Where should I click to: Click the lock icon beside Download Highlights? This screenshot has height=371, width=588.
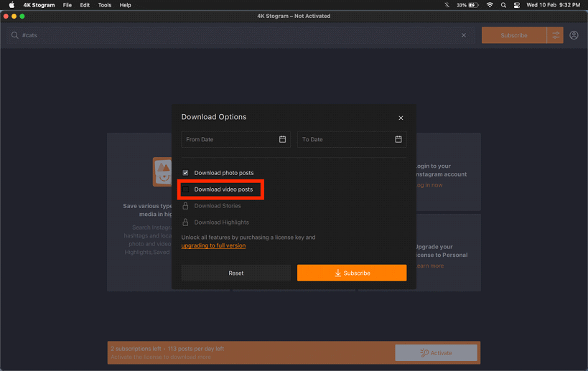pos(185,222)
